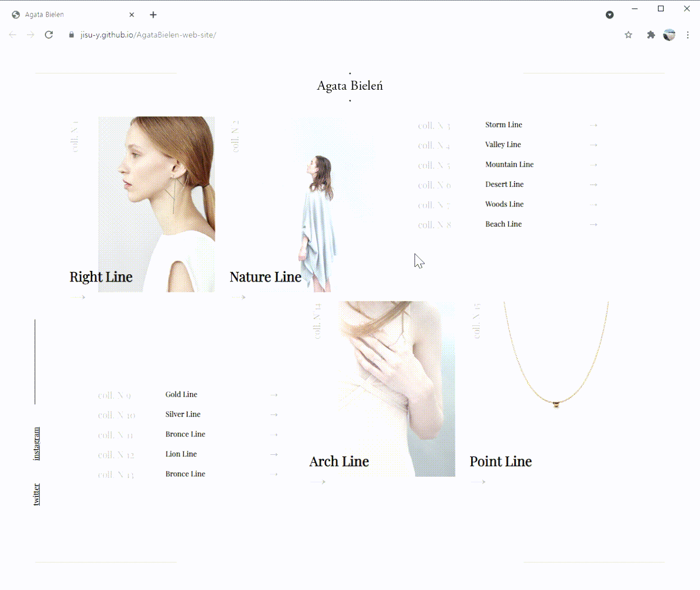Click the arrow beneath Point Line
Viewport: 700px width, 590px height.
tap(478, 482)
